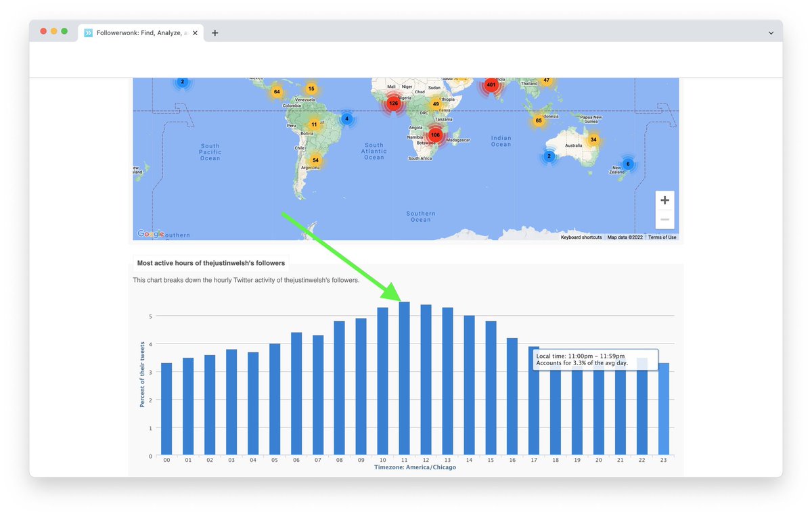Select the highlighted hour 23 bar
The width and height of the screenshot is (812, 516).
664,408
